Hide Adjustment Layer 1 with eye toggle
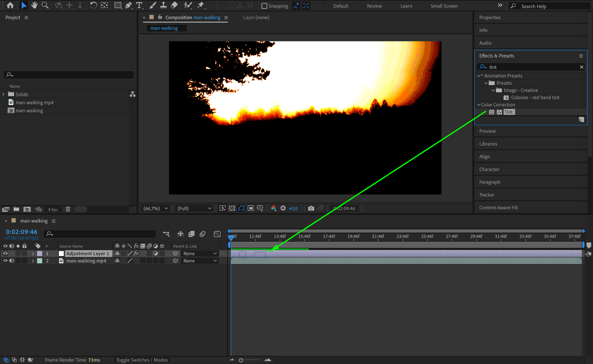 (x=5, y=253)
